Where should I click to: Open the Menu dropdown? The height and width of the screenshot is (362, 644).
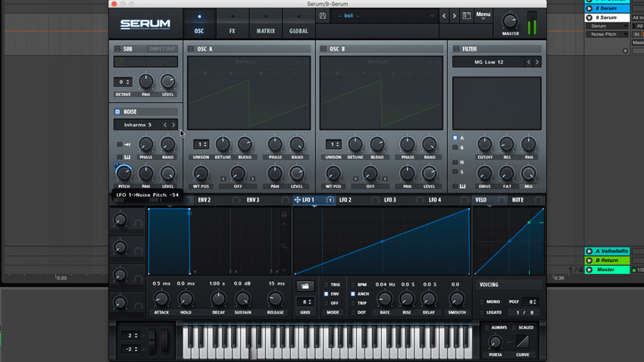point(483,16)
